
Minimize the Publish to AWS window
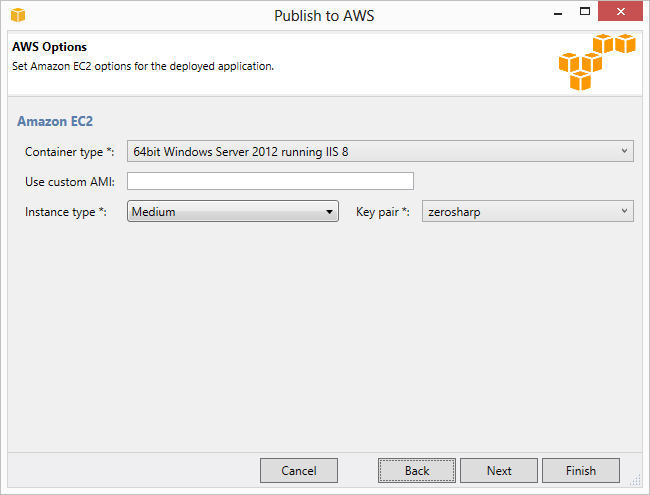tap(558, 12)
